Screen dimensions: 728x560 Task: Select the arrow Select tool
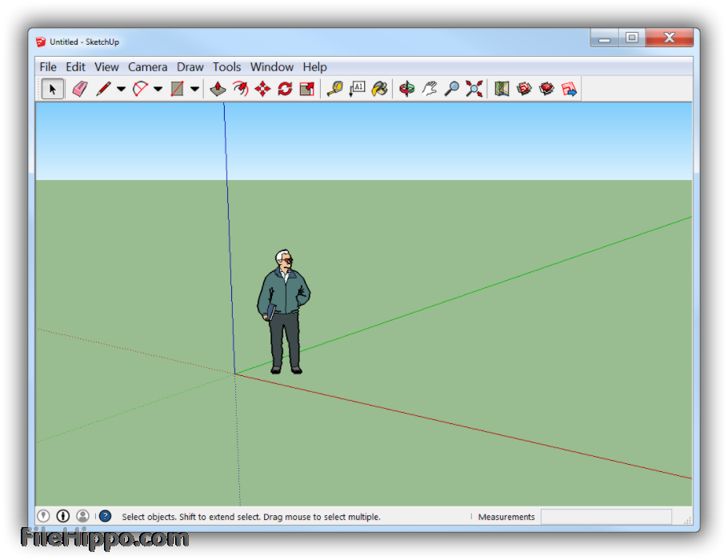(x=53, y=89)
